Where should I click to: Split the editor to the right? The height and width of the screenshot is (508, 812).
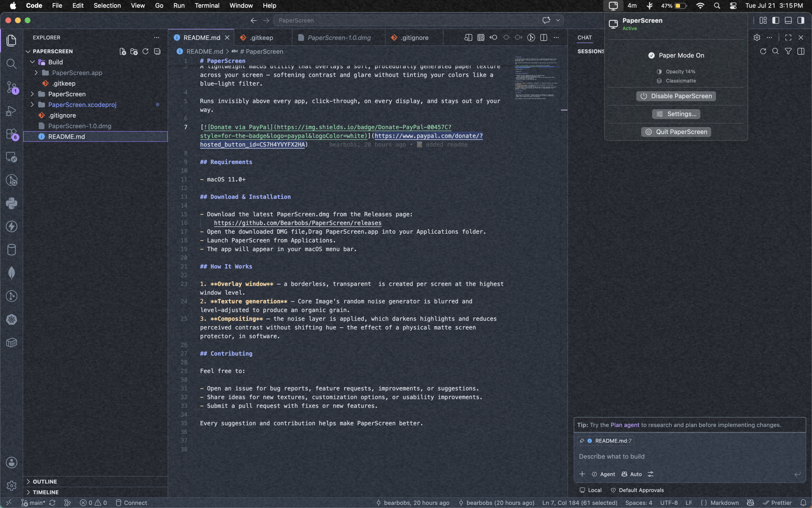pos(544,38)
